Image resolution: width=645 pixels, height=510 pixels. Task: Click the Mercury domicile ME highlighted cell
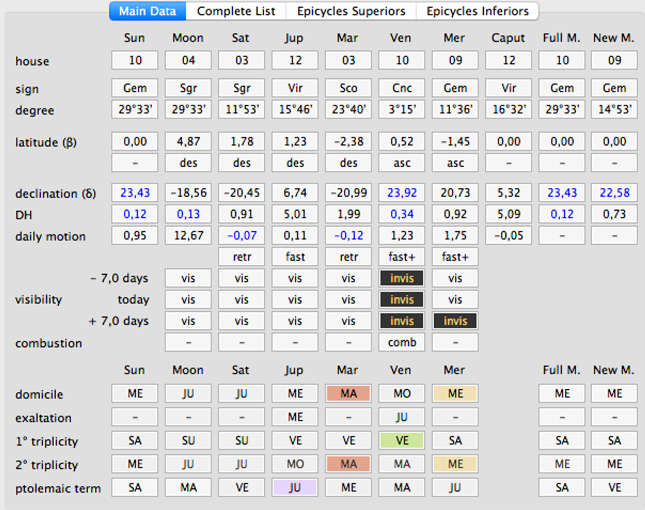tap(455, 393)
